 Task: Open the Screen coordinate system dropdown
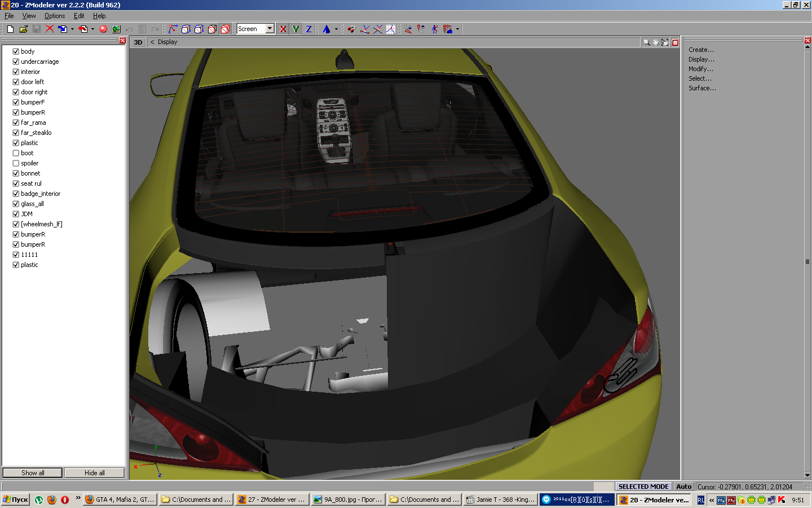click(270, 29)
